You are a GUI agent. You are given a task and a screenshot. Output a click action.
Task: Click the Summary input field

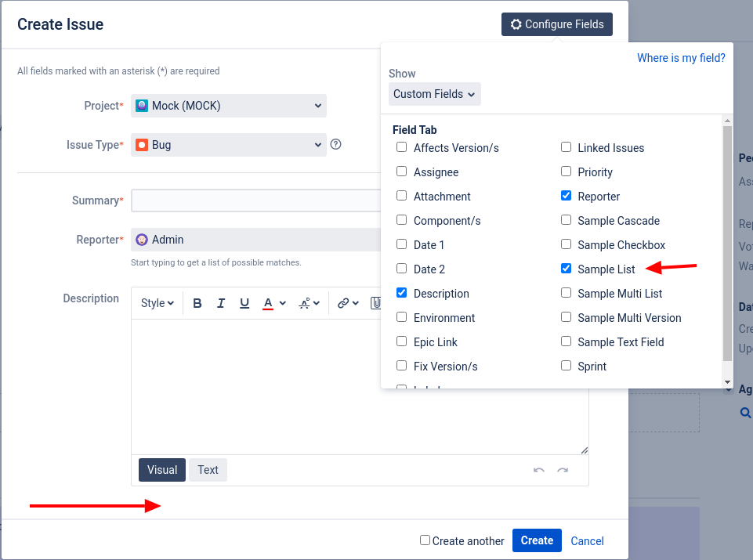coord(256,201)
